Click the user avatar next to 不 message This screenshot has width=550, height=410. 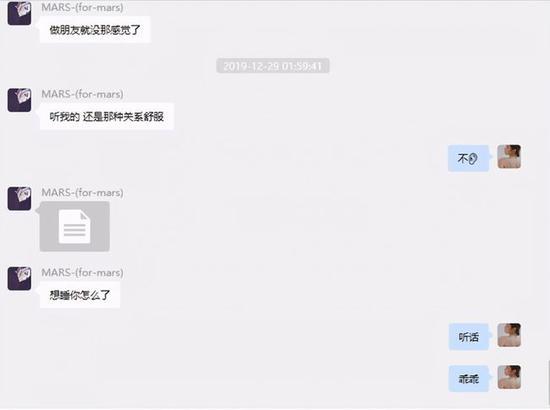pyautogui.click(x=509, y=156)
